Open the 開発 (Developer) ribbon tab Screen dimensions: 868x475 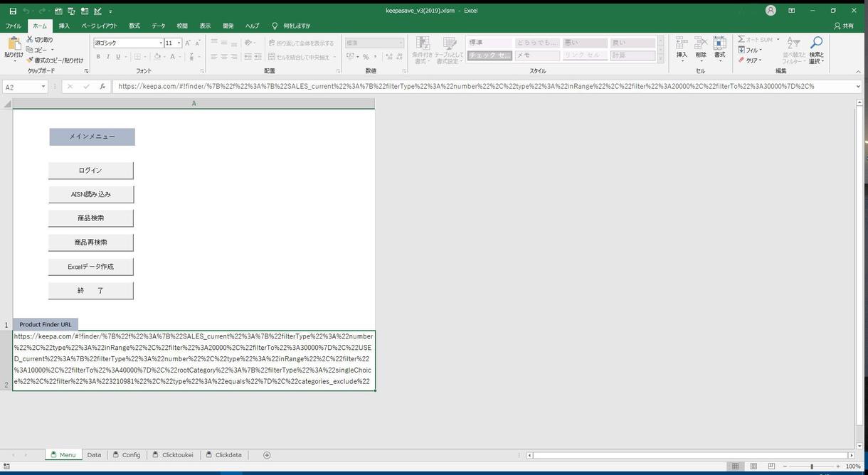tap(228, 26)
